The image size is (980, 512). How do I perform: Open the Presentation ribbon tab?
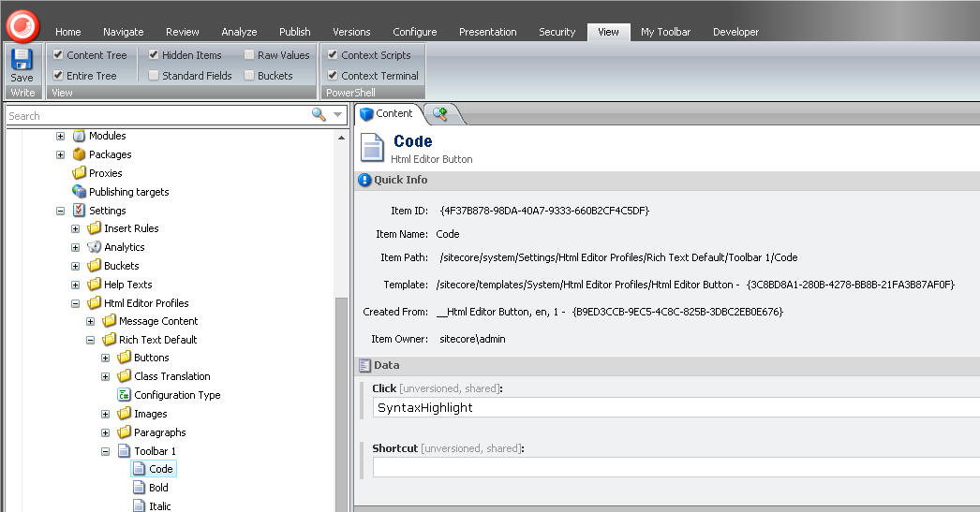coord(488,32)
